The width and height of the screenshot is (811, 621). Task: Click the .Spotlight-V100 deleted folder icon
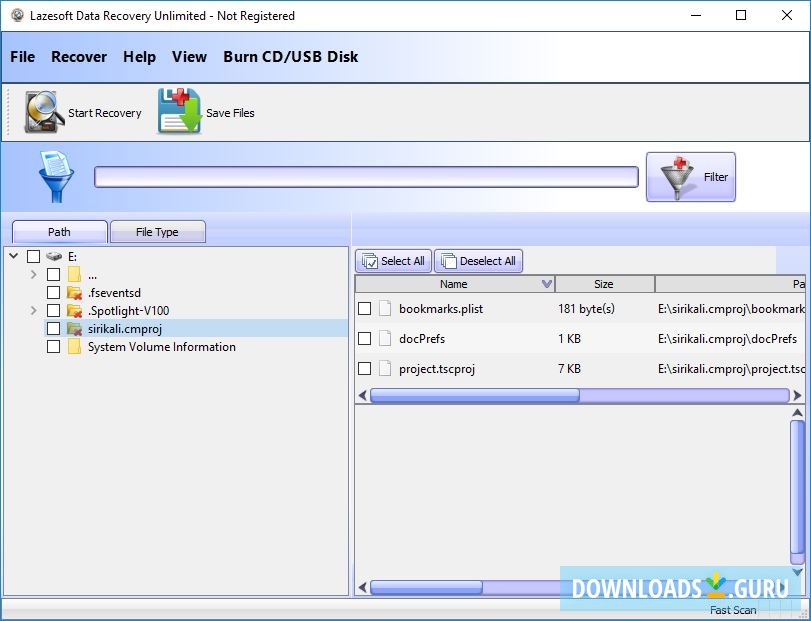tap(74, 311)
